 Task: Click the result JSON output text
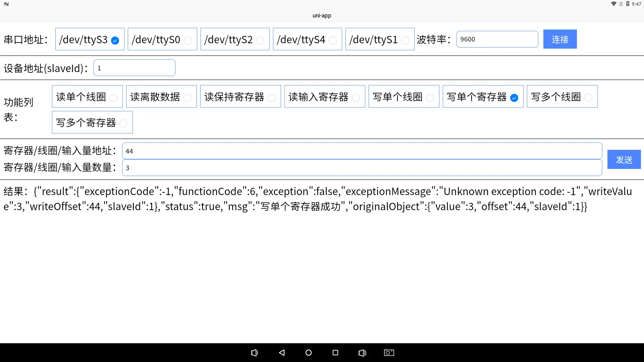(x=318, y=199)
